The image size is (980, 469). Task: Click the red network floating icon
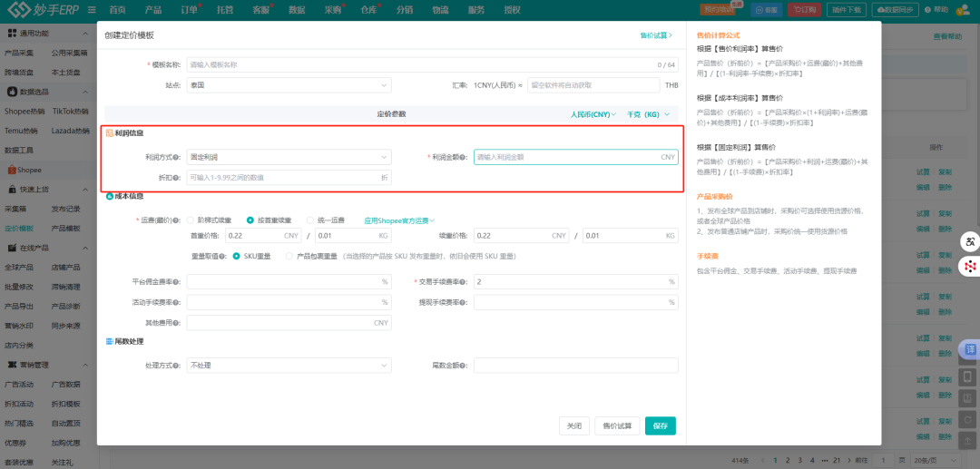tap(970, 267)
